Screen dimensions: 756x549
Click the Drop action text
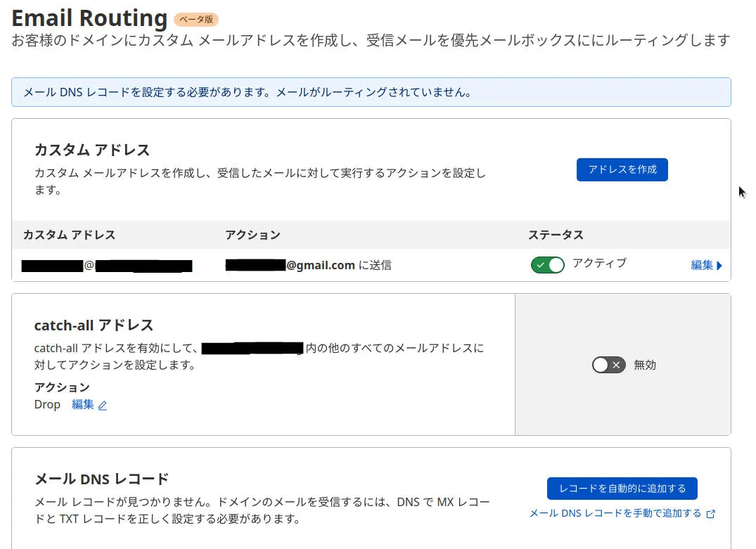47,405
